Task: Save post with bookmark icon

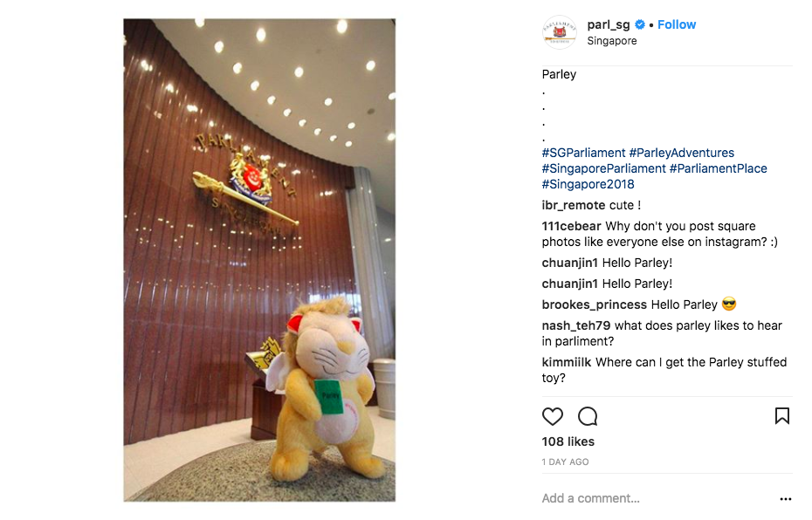Action: point(782,416)
